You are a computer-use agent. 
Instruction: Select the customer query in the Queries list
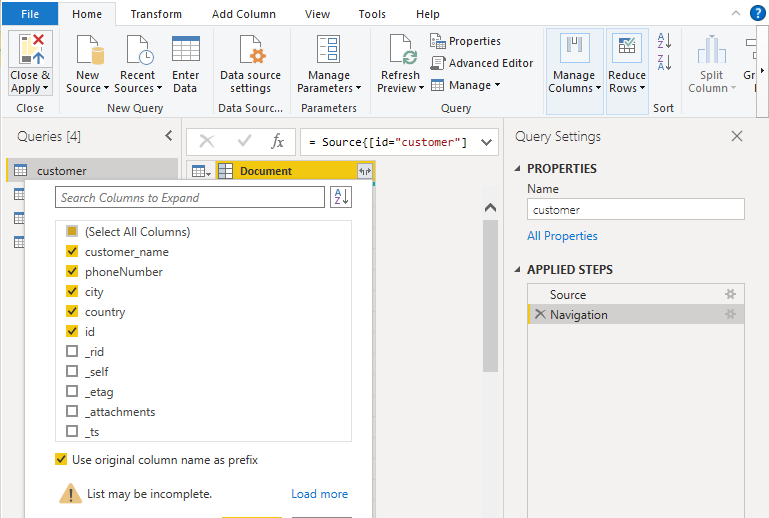point(92,170)
